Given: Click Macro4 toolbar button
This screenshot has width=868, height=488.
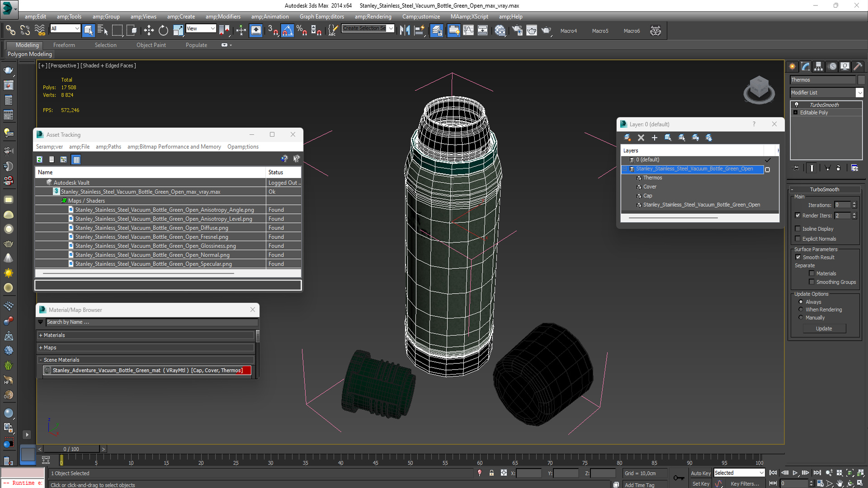Looking at the screenshot, I should pos(569,31).
